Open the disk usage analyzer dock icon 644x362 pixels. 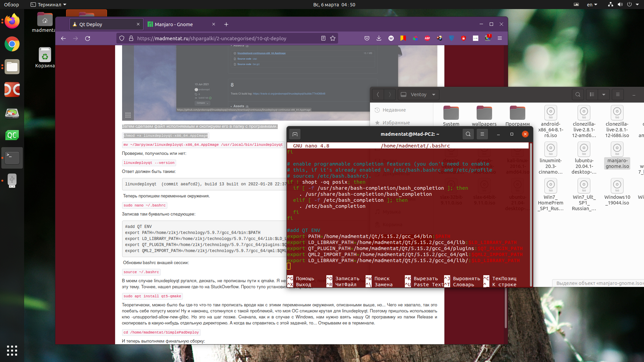[x=12, y=113]
